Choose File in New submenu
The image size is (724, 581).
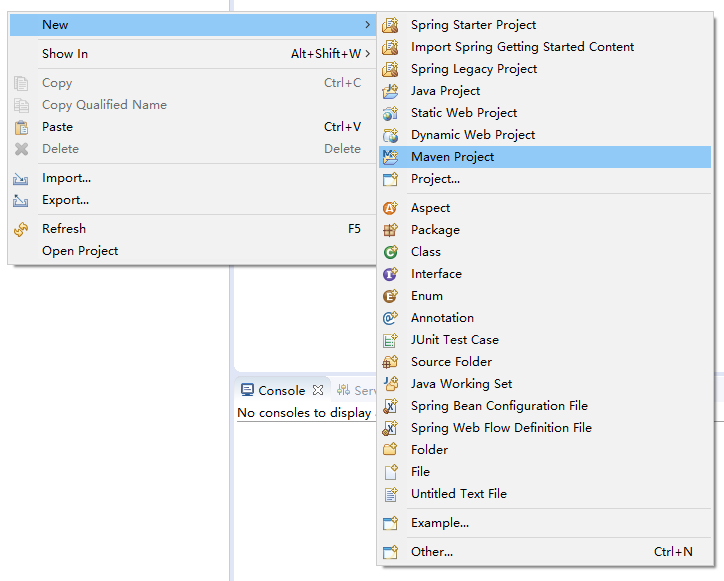click(x=545, y=472)
